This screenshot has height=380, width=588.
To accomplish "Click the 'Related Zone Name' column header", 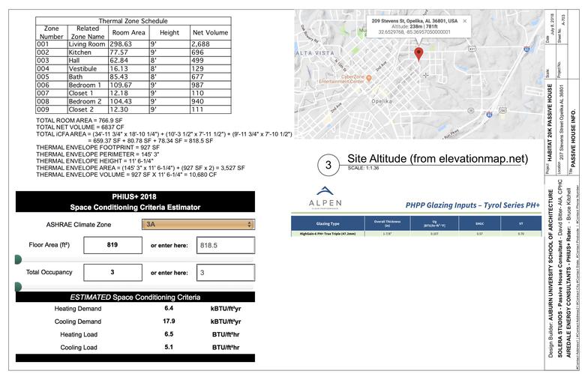I will pos(88,33).
